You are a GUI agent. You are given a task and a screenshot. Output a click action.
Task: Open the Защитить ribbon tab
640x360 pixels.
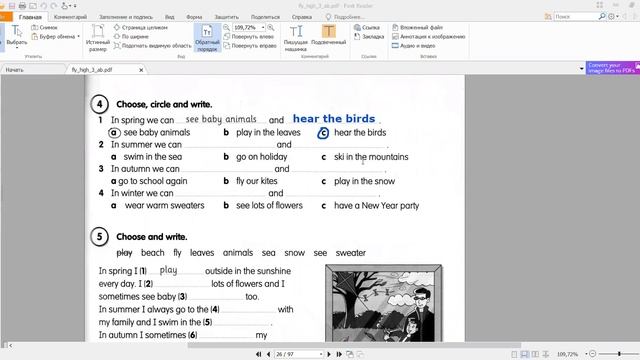(227, 17)
